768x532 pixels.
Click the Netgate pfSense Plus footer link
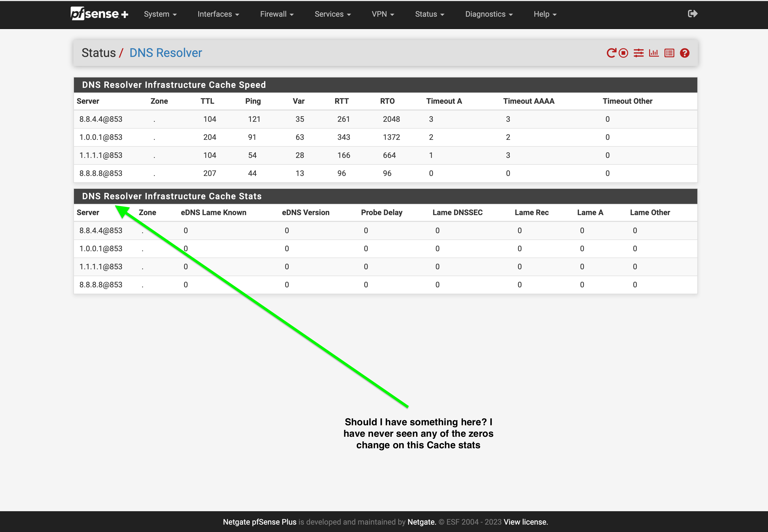(260, 522)
